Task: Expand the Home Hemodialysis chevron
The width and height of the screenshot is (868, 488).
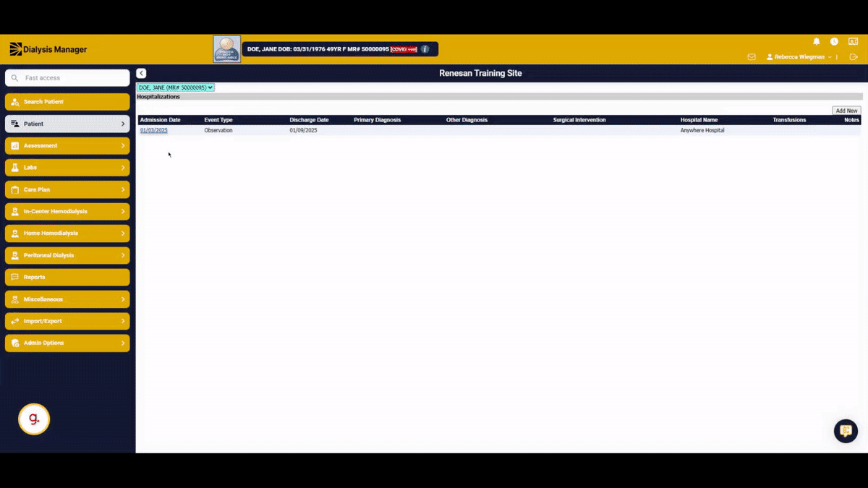Action: coord(123,234)
